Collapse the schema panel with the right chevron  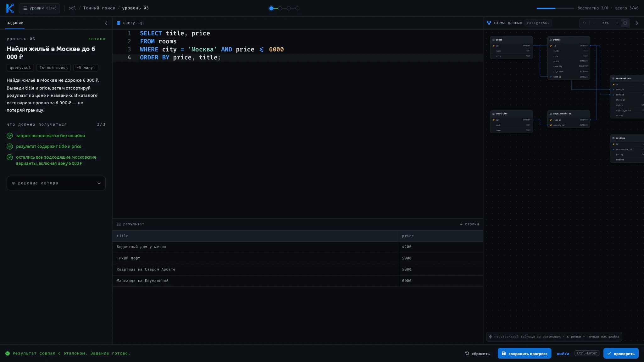coord(637,23)
